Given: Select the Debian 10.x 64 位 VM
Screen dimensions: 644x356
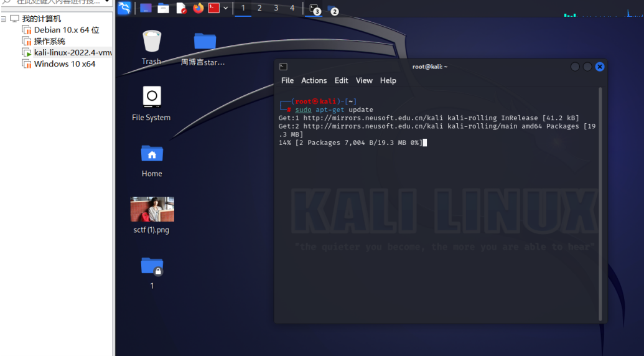Looking at the screenshot, I should (x=67, y=30).
